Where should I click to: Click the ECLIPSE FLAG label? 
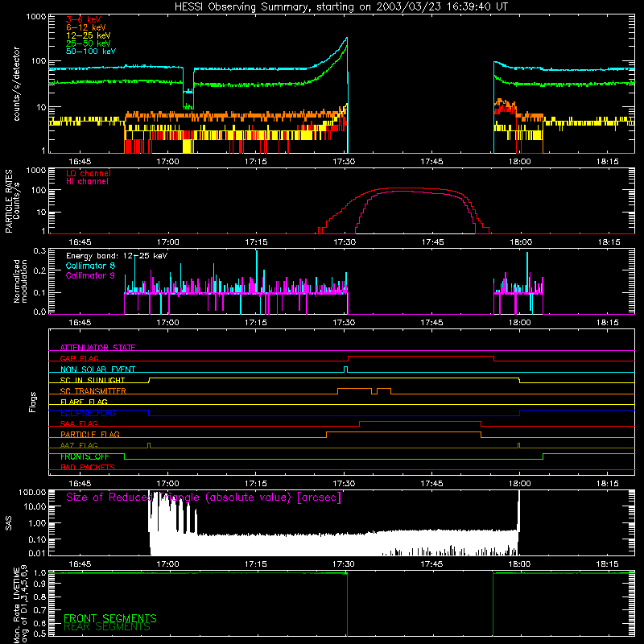(88, 413)
